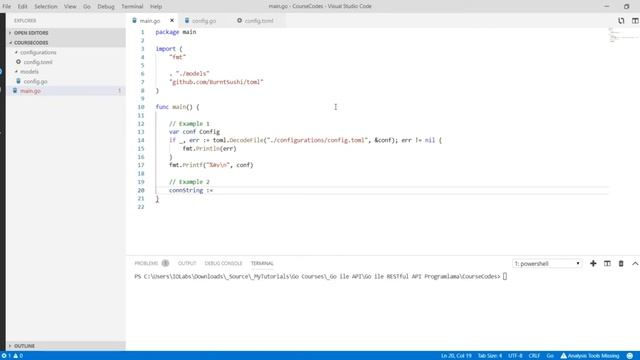Click the fmt.Printf line 17
640x360 pixels.
point(211,165)
